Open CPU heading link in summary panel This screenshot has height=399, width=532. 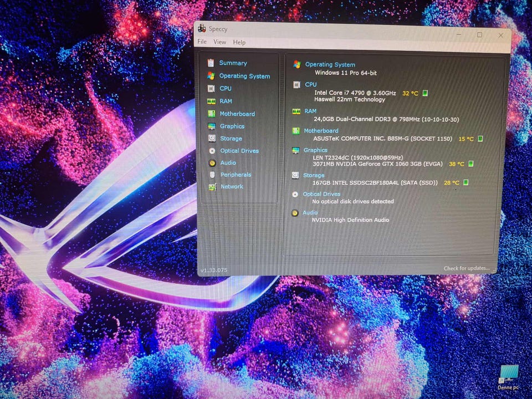click(x=311, y=84)
